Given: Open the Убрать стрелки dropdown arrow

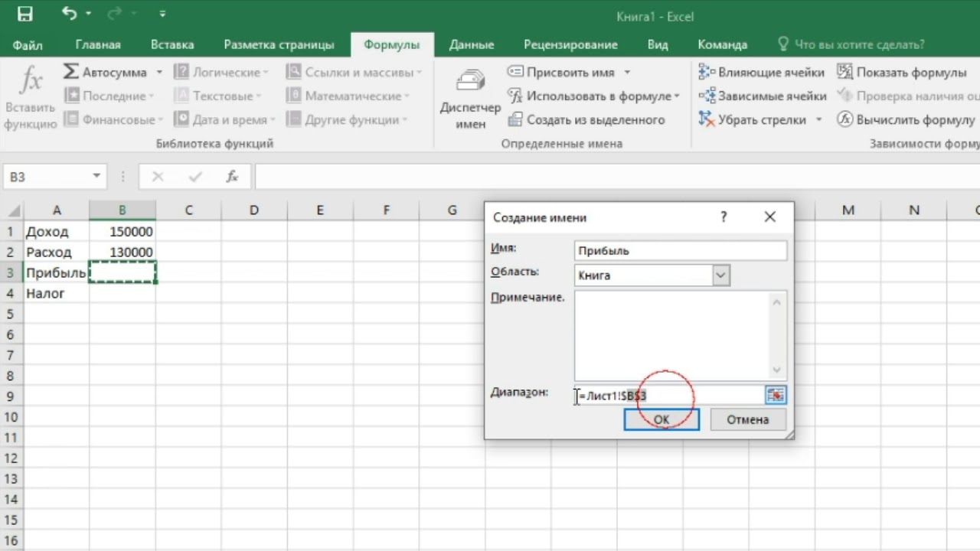Looking at the screenshot, I should [x=818, y=119].
